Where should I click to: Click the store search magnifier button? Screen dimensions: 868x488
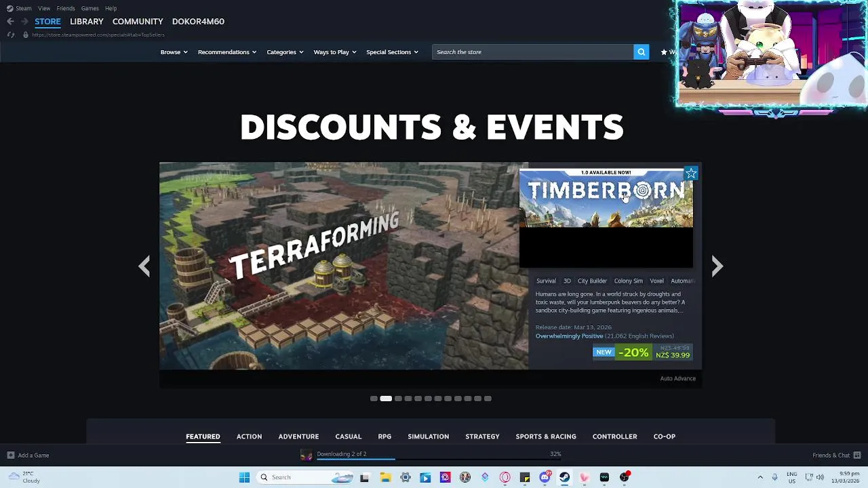(641, 52)
